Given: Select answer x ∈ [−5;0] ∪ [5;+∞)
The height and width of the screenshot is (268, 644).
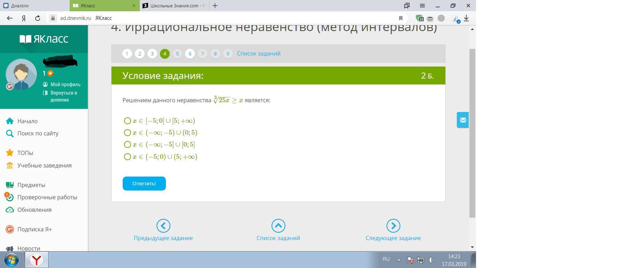Looking at the screenshot, I should [128, 121].
